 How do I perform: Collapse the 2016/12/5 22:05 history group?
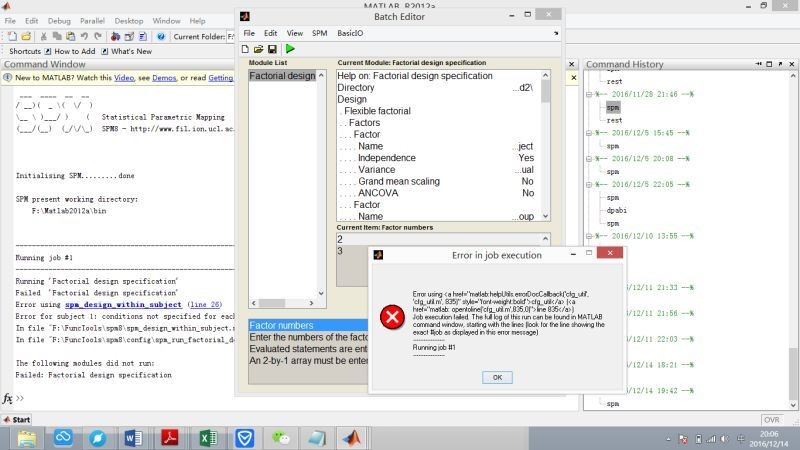[589, 185]
